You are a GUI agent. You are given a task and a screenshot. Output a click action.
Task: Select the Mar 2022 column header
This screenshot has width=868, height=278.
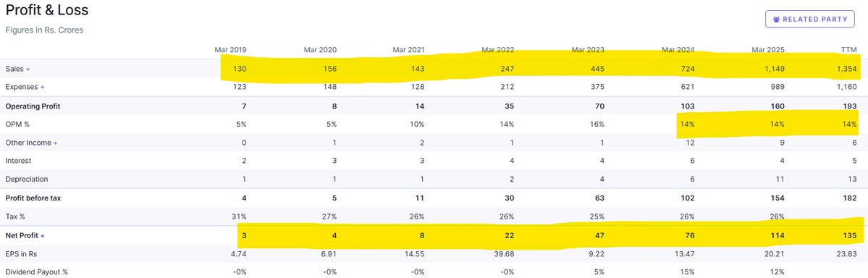[497, 50]
